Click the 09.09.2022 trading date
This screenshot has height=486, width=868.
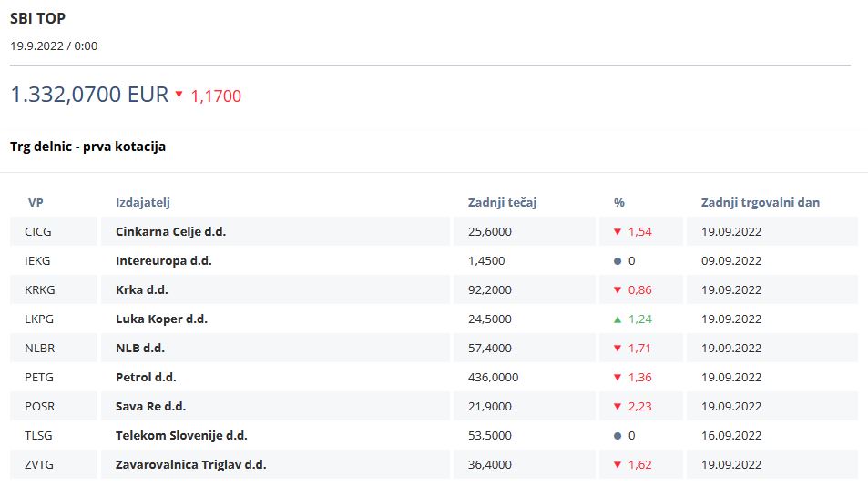tap(731, 260)
